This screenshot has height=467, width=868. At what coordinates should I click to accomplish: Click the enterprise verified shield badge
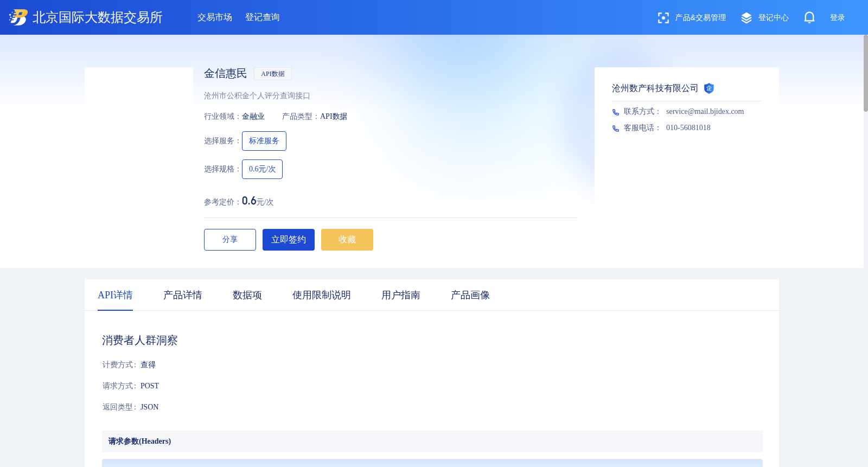point(709,88)
